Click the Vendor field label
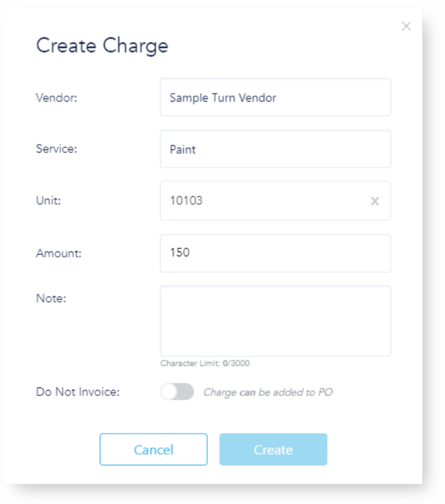This screenshot has height=504, width=445. coord(56,98)
